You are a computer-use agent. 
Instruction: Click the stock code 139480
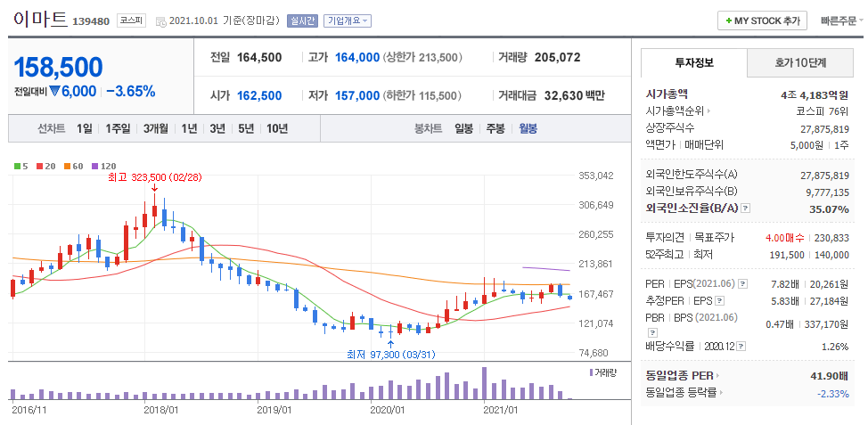(x=91, y=21)
